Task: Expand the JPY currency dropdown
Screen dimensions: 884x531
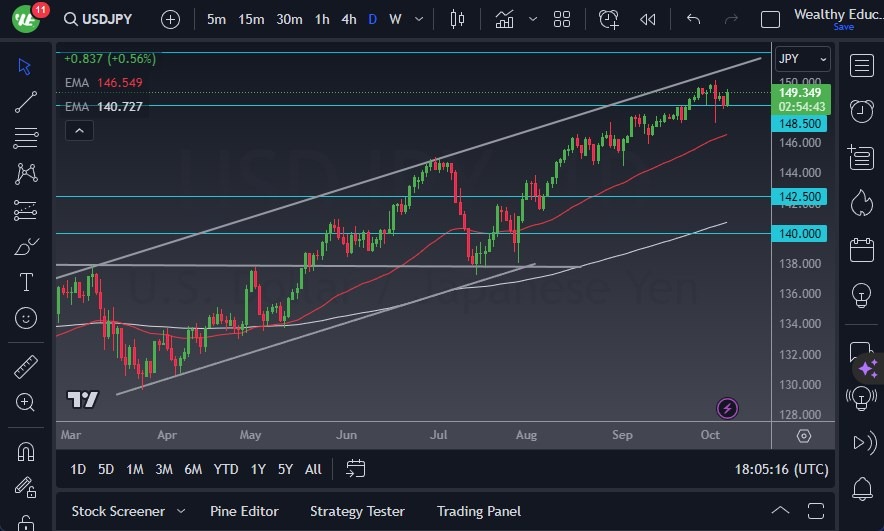Action: point(803,59)
